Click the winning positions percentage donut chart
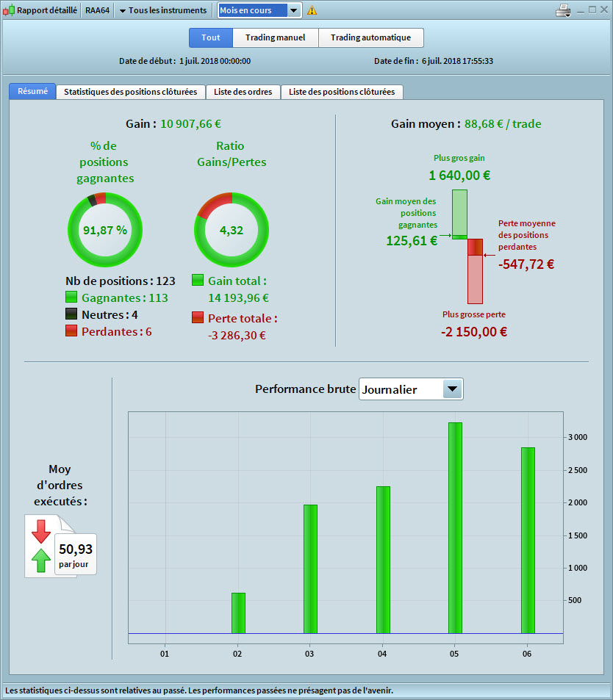The height and width of the screenshot is (700, 613). pyautogui.click(x=105, y=230)
